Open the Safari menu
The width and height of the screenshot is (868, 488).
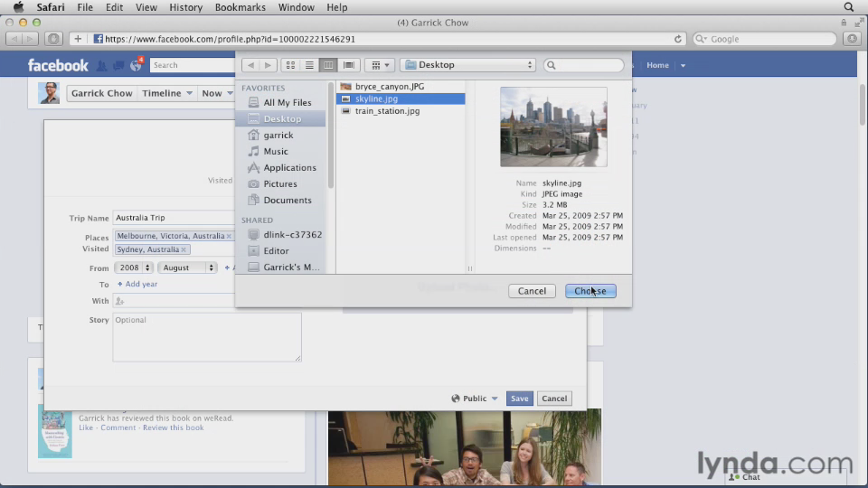click(51, 7)
